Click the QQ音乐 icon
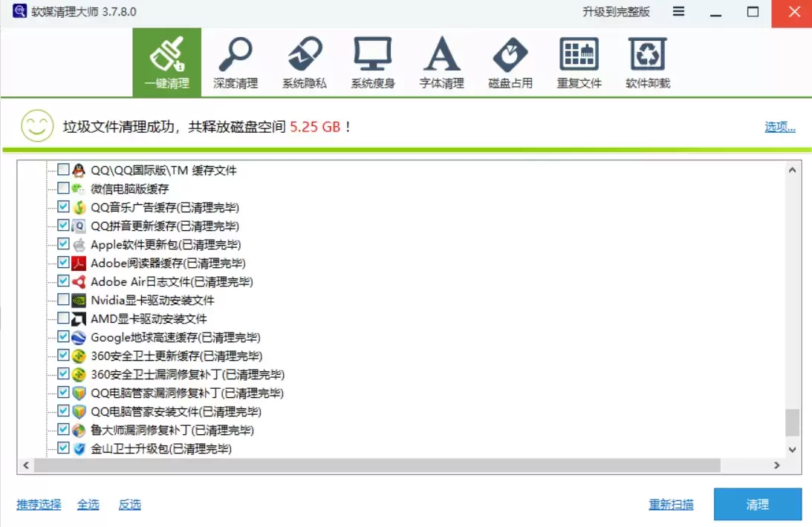Viewport: 812px width, 527px height. click(x=79, y=207)
